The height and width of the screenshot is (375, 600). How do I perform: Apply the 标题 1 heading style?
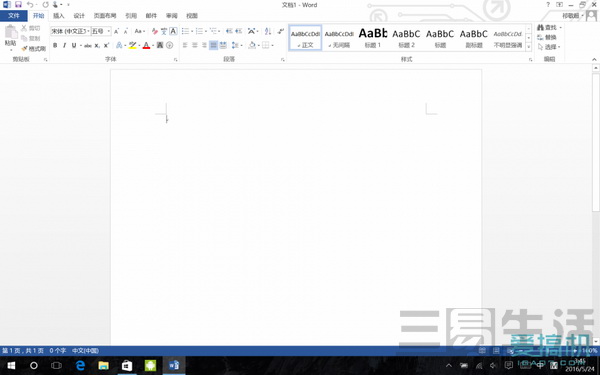pyautogui.click(x=373, y=38)
